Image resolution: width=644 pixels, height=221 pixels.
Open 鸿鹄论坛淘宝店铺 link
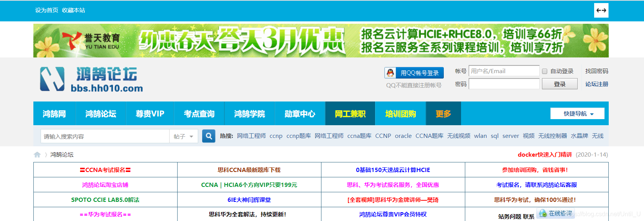(105, 185)
